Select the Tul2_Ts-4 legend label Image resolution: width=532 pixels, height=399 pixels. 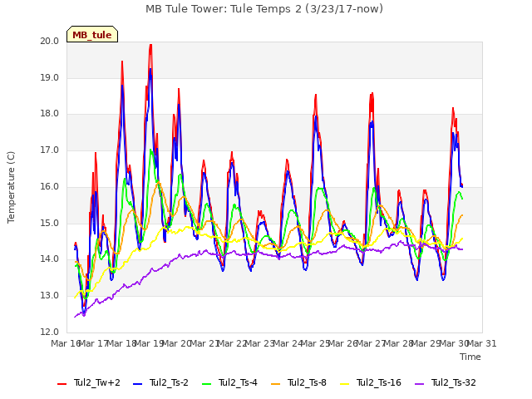[238, 382]
